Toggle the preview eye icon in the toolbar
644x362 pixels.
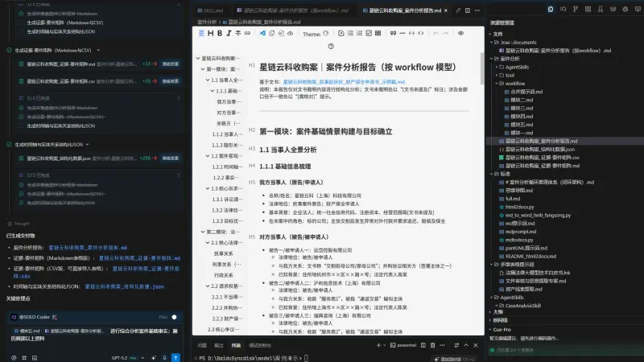tap(460, 33)
